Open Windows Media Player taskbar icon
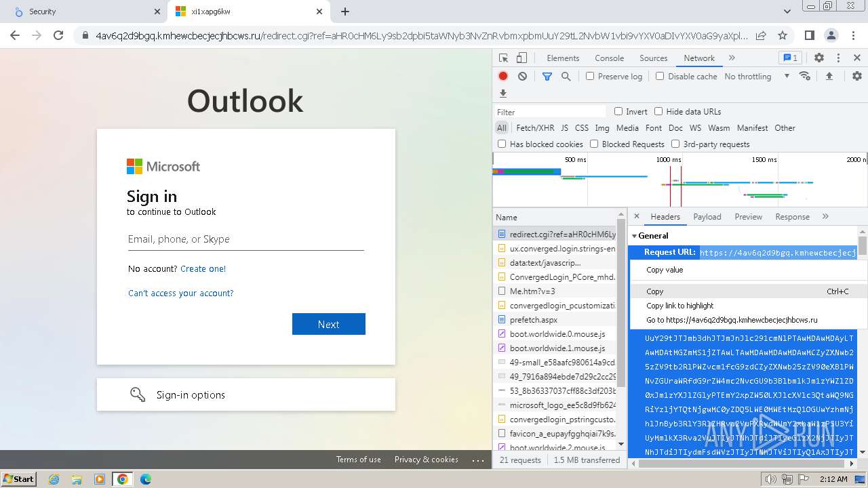 (x=100, y=479)
